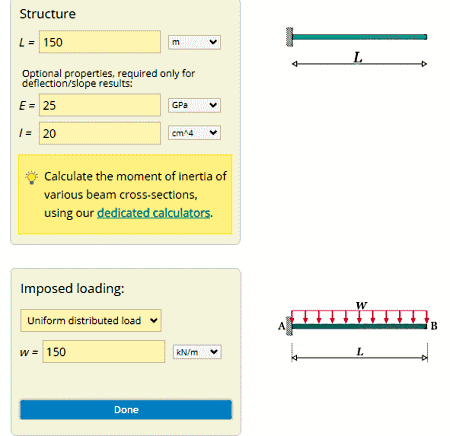Click the red distributed load arrows
The width and height of the screenshot is (450, 436).
359,317
